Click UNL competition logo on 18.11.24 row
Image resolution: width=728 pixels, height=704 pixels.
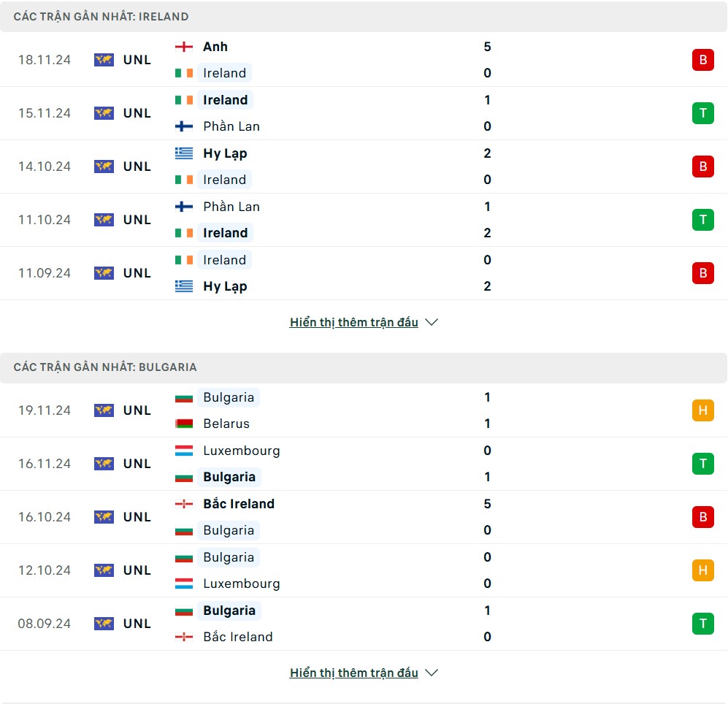click(104, 60)
